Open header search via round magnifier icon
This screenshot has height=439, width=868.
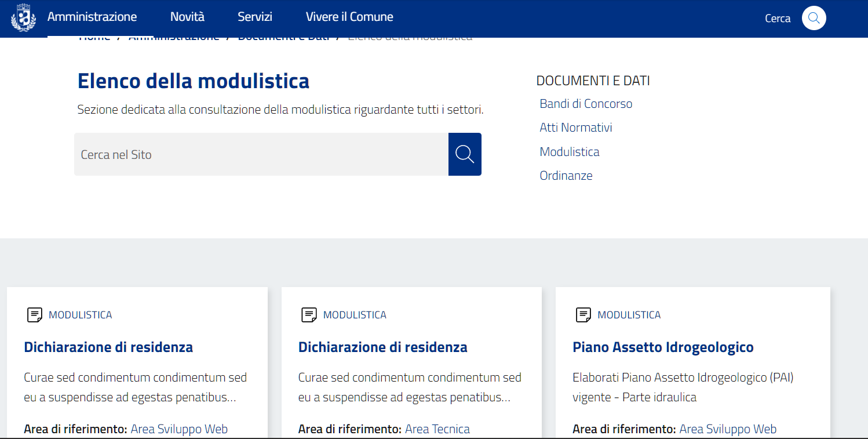(x=814, y=18)
